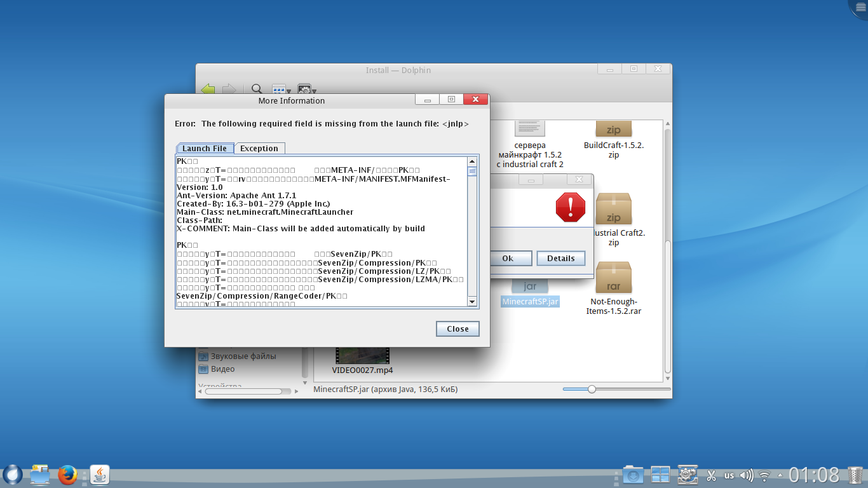Open Dolphin's view mode dropdown

click(281, 90)
